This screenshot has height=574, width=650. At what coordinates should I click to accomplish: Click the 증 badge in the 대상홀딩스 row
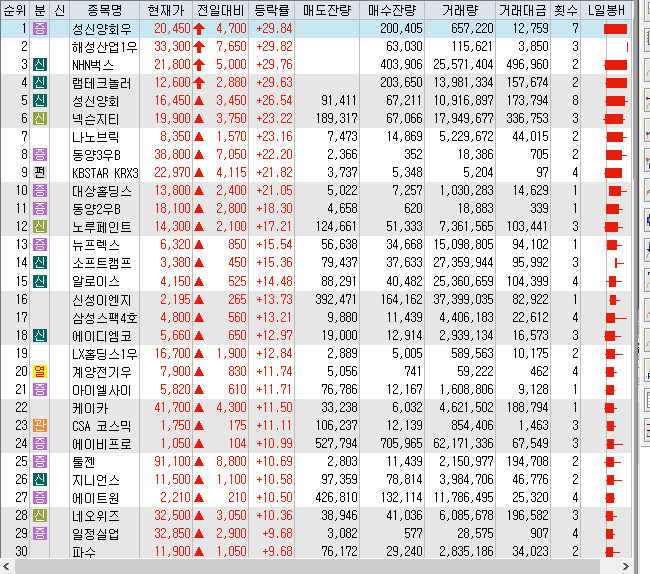pyautogui.click(x=40, y=191)
